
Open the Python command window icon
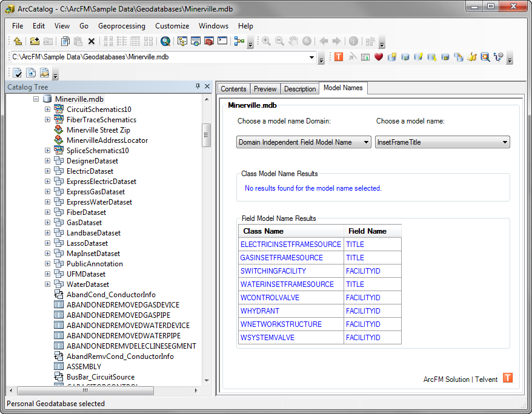point(222,41)
